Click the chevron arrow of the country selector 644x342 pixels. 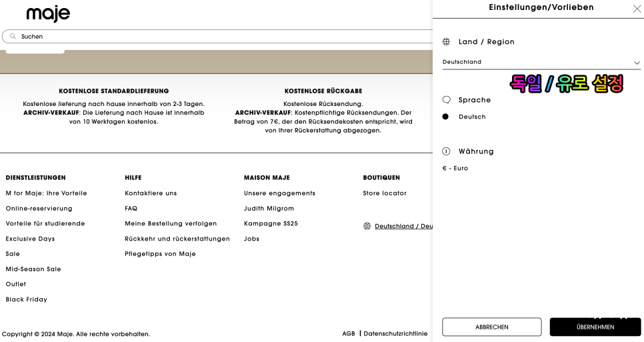637,63
